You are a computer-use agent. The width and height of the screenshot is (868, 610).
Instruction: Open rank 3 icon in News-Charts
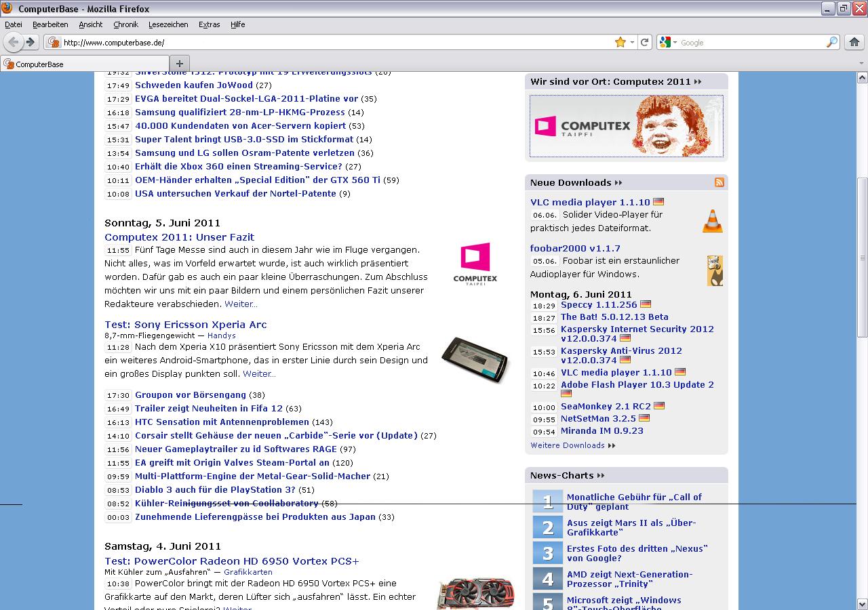(548, 552)
